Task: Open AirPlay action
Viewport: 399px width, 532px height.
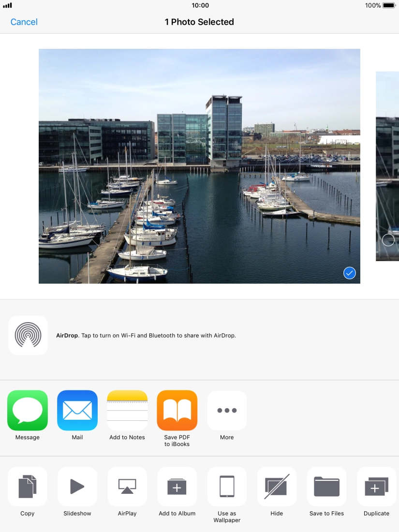Action: point(127,487)
